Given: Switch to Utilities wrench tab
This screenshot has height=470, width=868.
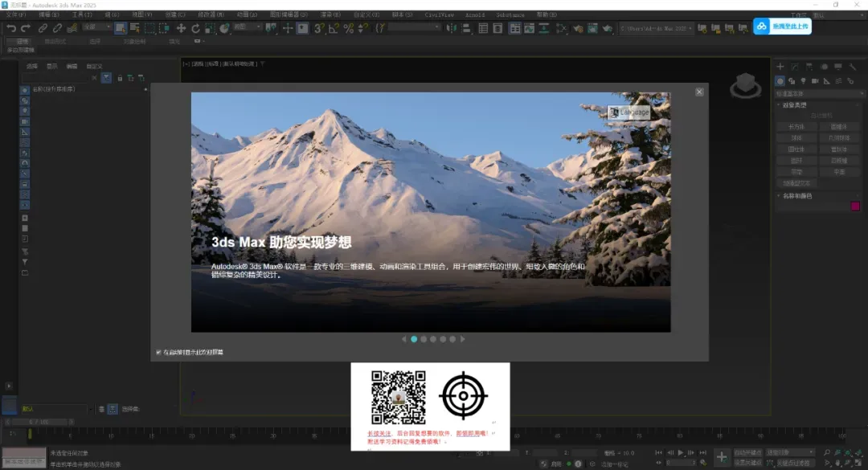Looking at the screenshot, I should [x=853, y=67].
